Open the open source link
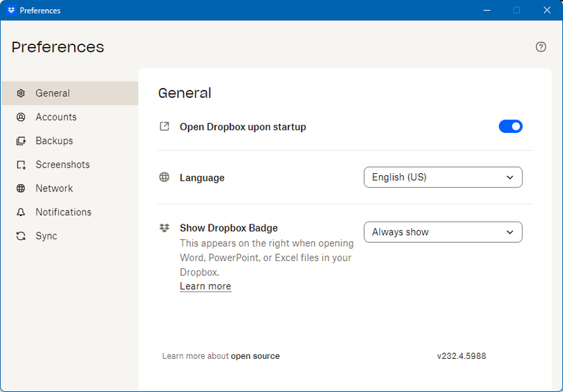This screenshot has height=392, width=563. coord(255,356)
